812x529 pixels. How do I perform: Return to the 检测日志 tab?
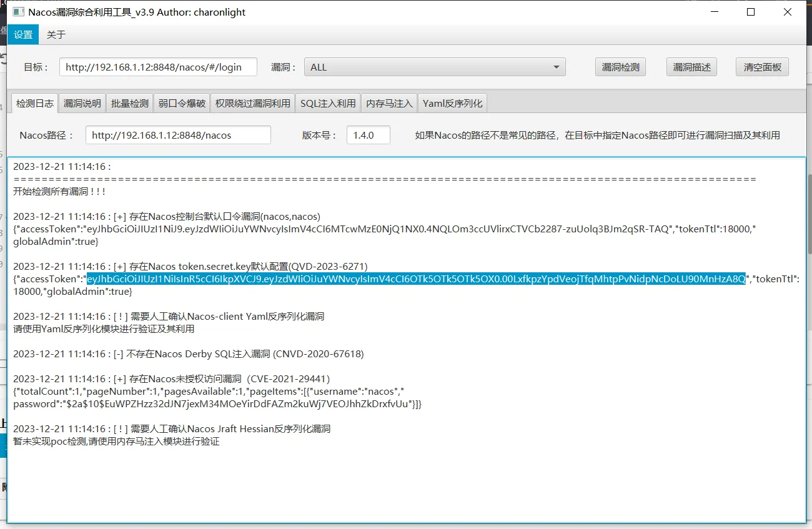pos(34,102)
